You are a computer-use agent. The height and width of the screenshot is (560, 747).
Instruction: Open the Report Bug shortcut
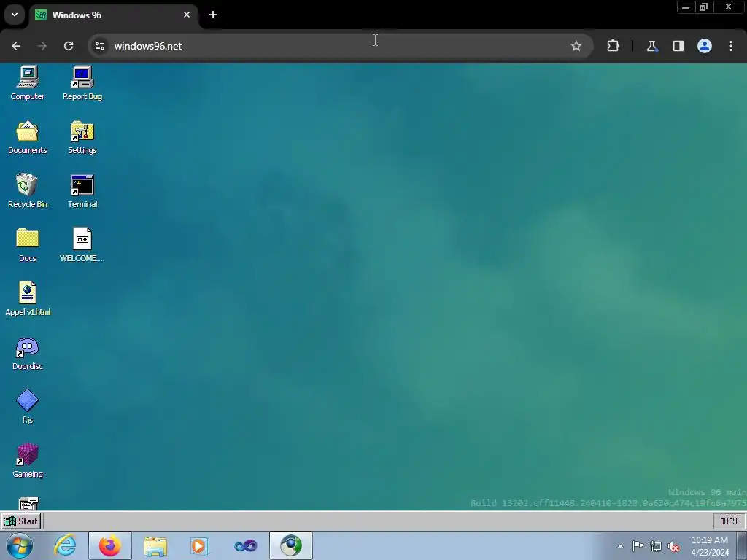coord(82,83)
